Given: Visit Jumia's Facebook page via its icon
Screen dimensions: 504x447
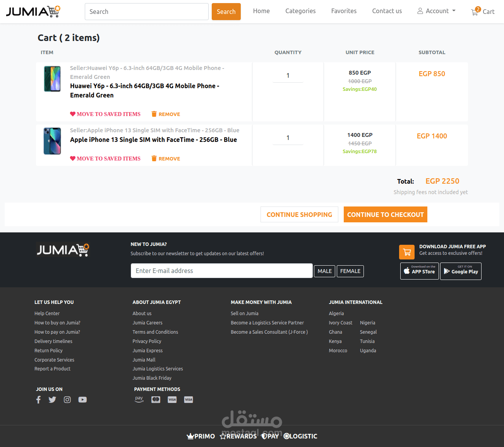Looking at the screenshot, I should pos(38,399).
